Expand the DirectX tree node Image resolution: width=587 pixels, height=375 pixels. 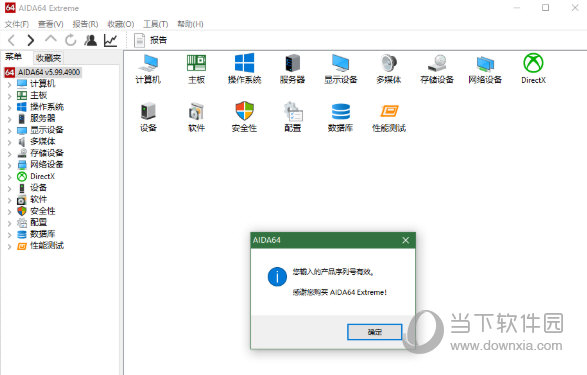9,177
